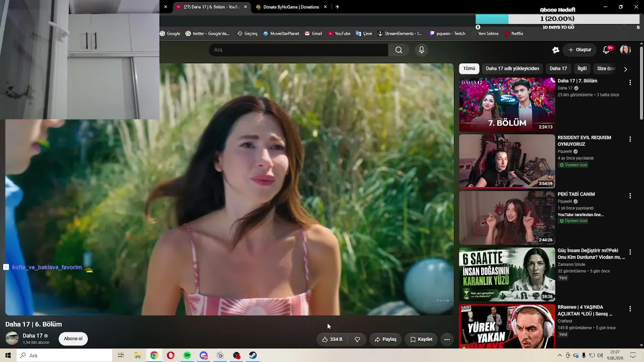
Task: Select Daha 17 adlı yükleyiciden chip
Action: 512,68
